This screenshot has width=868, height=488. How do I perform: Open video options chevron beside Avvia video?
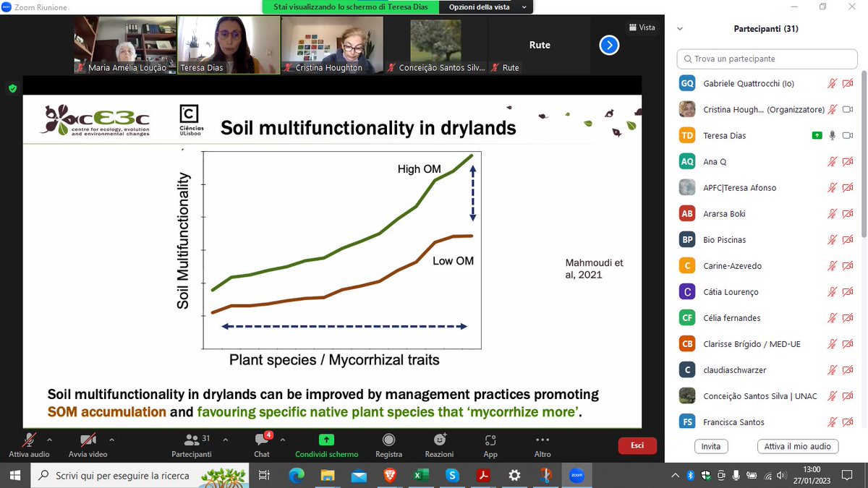(x=111, y=439)
